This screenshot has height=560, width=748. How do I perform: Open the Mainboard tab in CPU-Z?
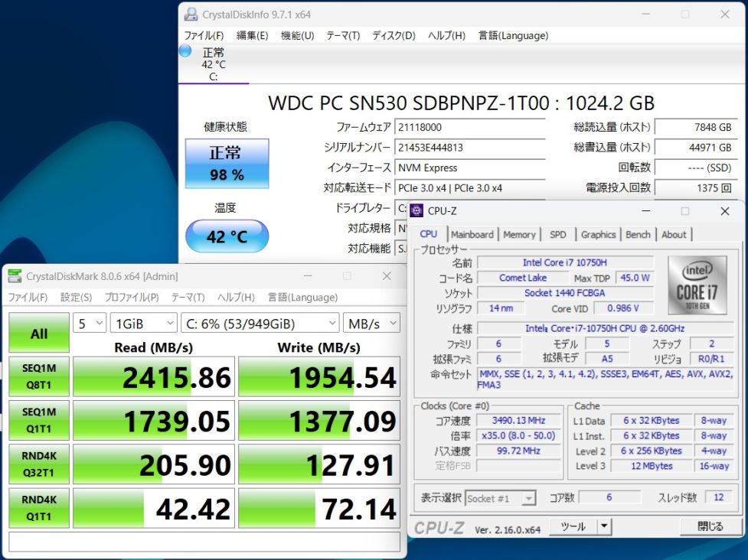point(472,235)
